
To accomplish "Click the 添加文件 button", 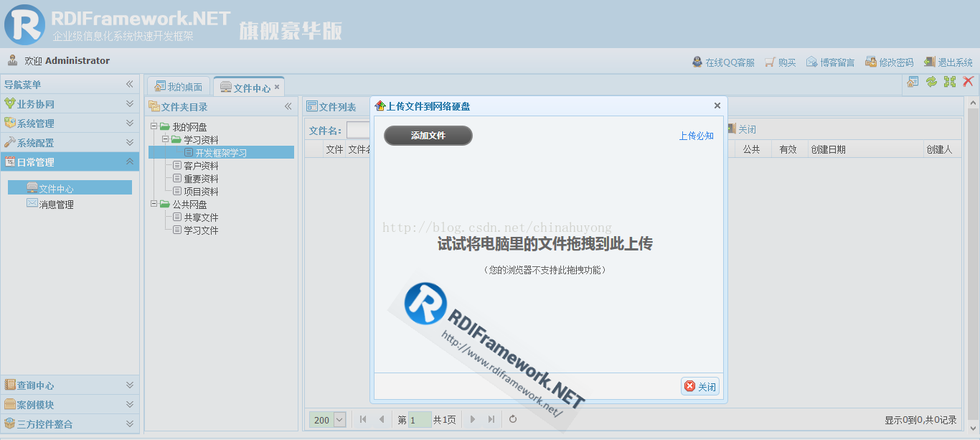I will pyautogui.click(x=428, y=135).
